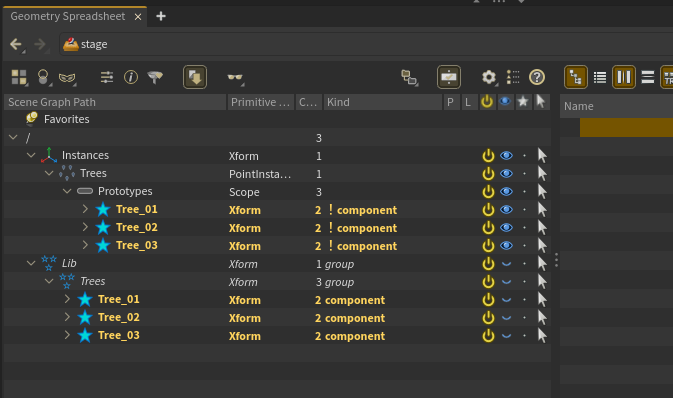Click the light bulb toolbar icon
This screenshot has height=398, width=673.
point(43,77)
